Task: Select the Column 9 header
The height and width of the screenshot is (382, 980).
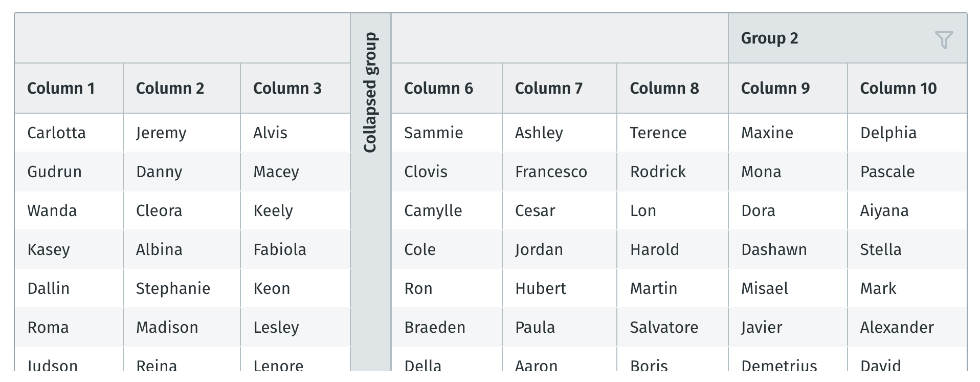Action: [788, 88]
